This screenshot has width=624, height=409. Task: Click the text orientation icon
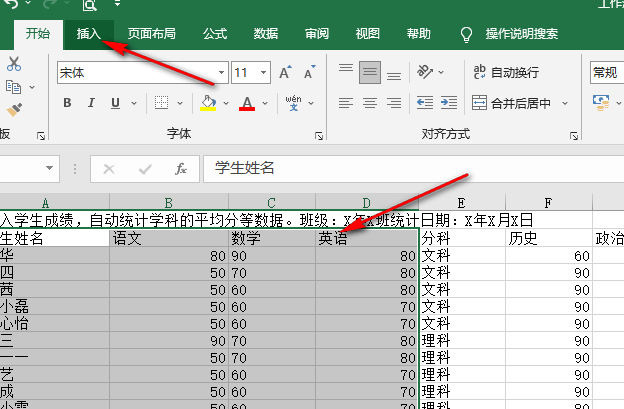click(424, 72)
